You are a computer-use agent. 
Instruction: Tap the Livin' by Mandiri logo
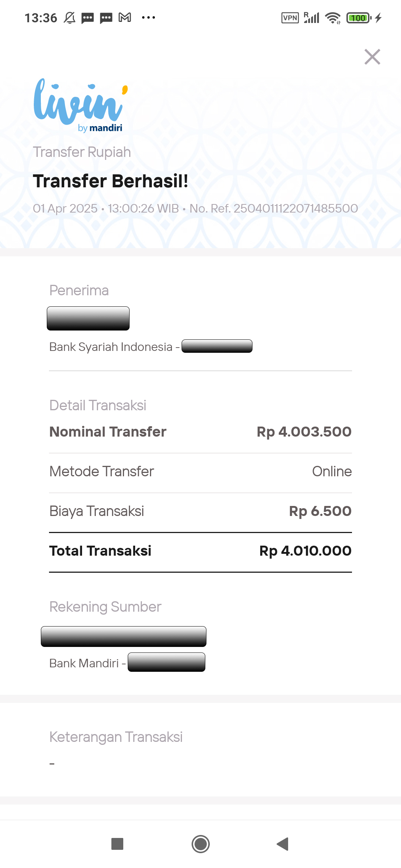pyautogui.click(x=81, y=106)
